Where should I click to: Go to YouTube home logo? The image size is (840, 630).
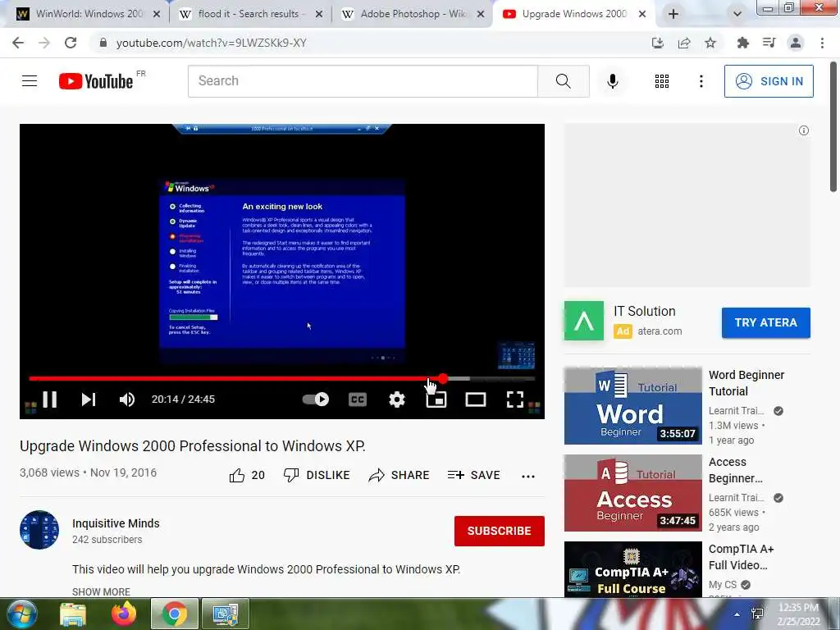pos(96,81)
